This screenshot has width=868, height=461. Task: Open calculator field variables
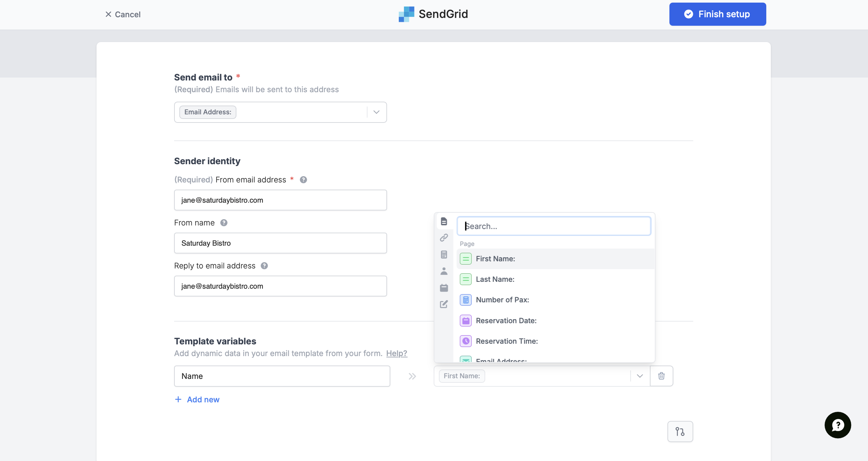(444, 254)
